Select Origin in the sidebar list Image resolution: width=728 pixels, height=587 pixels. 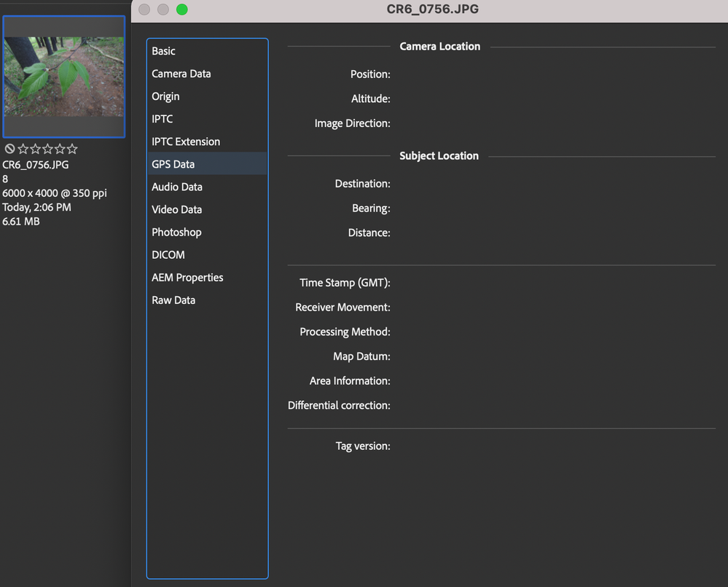pyautogui.click(x=165, y=96)
